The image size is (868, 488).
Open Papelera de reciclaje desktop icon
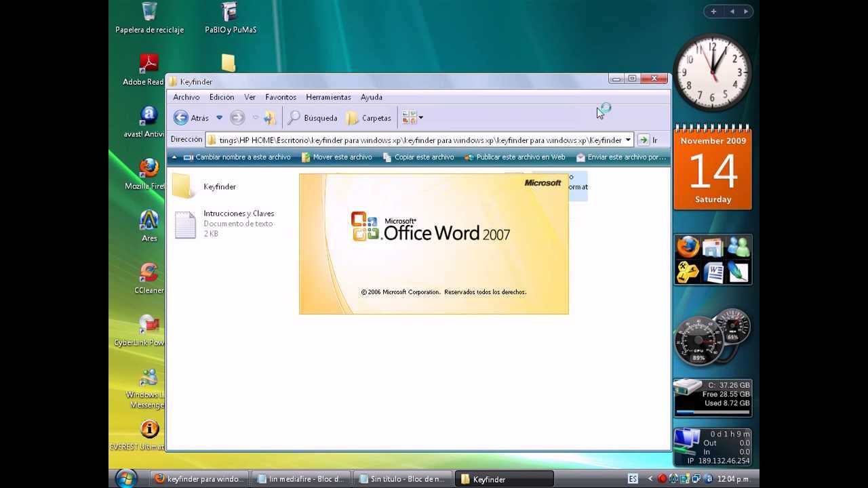(149, 18)
